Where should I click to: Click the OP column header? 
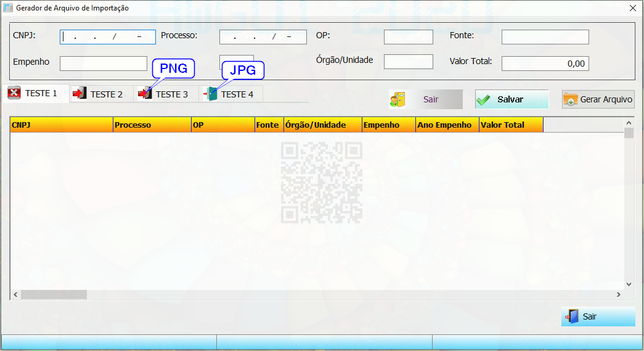(x=223, y=125)
